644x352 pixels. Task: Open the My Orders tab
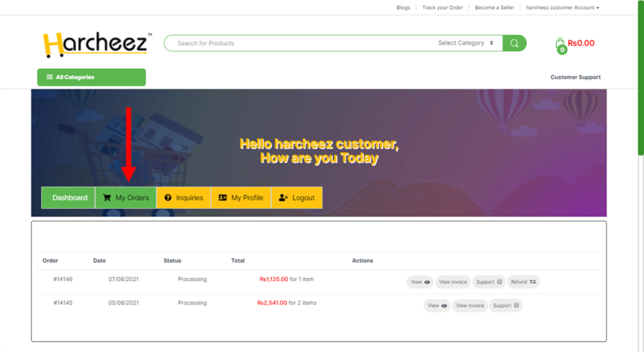pyautogui.click(x=126, y=198)
